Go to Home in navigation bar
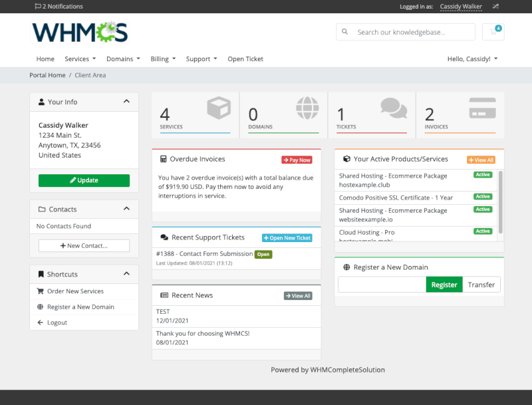Viewport: 532px width, 405px height. coord(45,59)
